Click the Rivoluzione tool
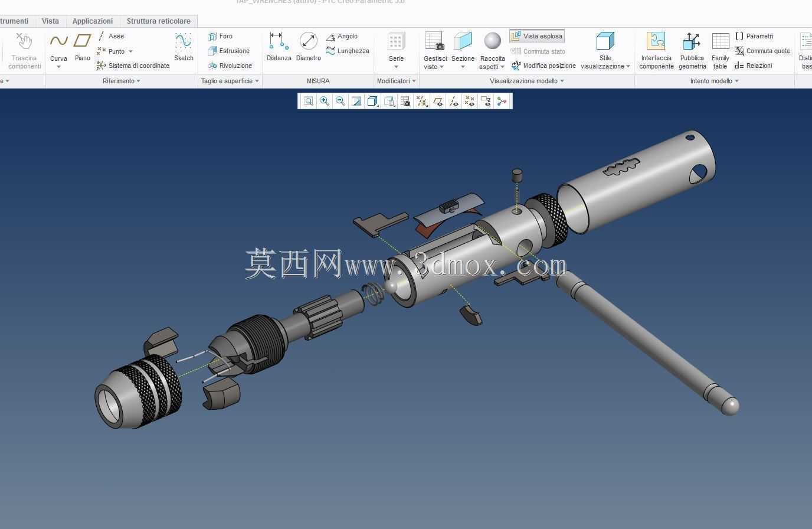 pyautogui.click(x=230, y=66)
